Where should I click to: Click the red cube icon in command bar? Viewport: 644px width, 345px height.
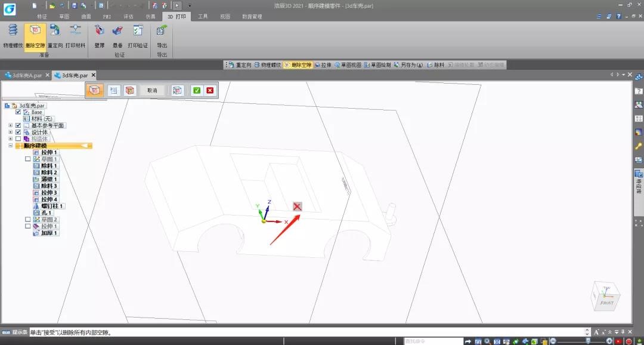130,91
